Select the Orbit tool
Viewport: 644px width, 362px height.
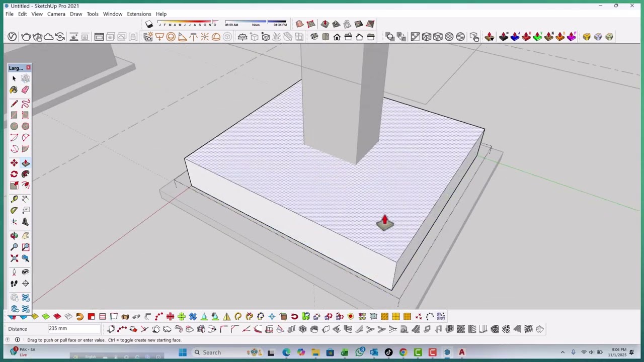tap(14, 235)
